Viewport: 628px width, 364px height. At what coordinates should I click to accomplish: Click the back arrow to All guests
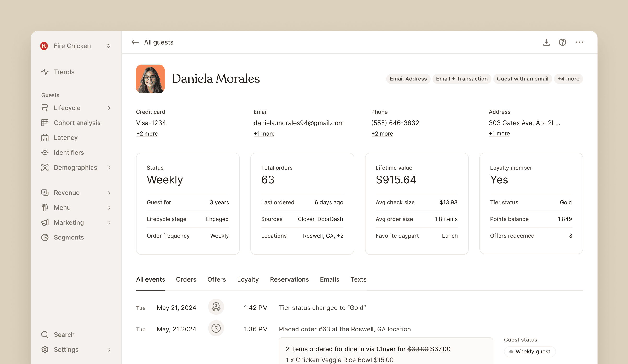(x=135, y=42)
